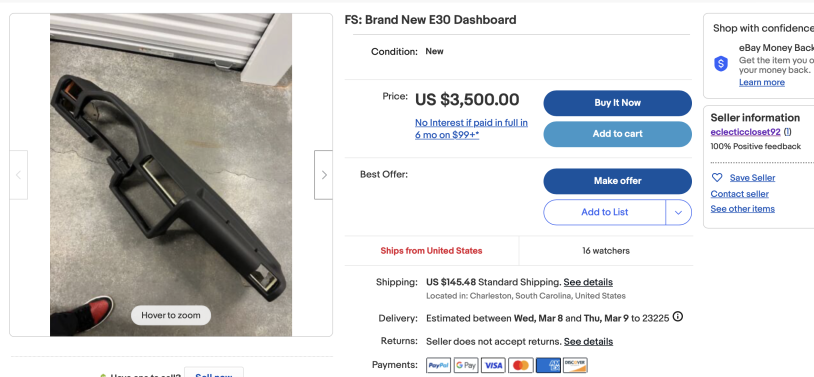Click the Discover card icon
The height and width of the screenshot is (377, 814).
point(575,366)
